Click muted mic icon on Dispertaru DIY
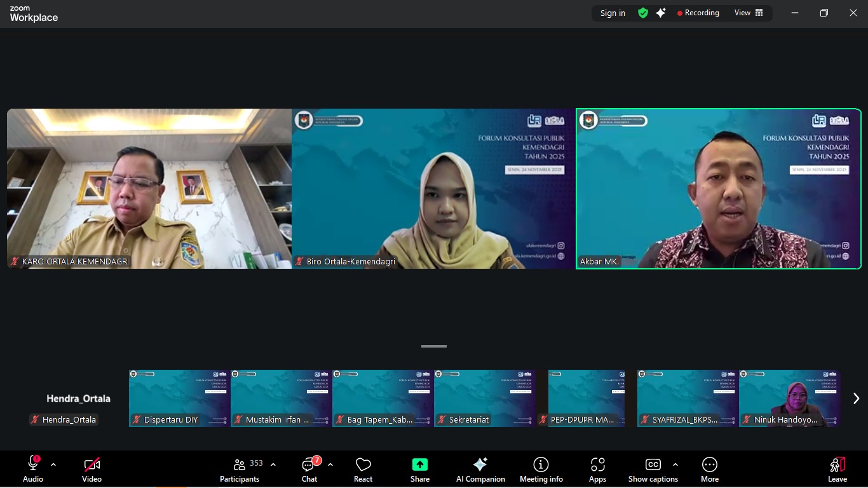Viewport: 868px width, 488px height. click(x=137, y=419)
